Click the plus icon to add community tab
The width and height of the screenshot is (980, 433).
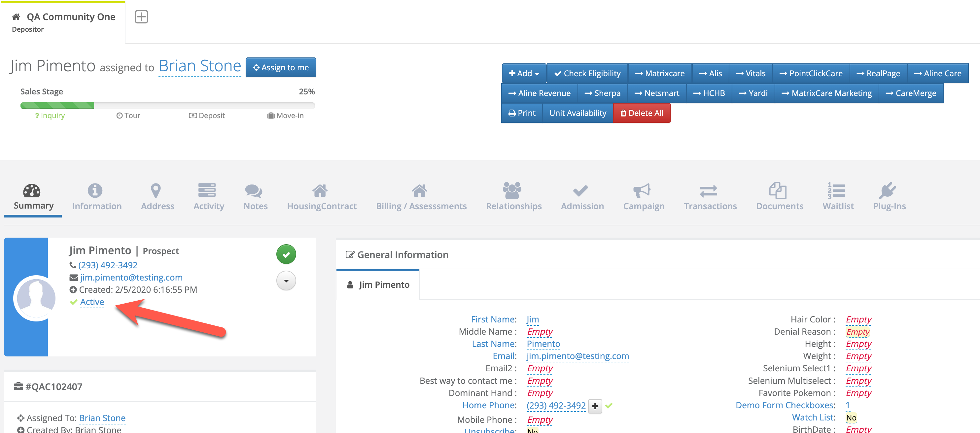pyautogui.click(x=142, y=17)
